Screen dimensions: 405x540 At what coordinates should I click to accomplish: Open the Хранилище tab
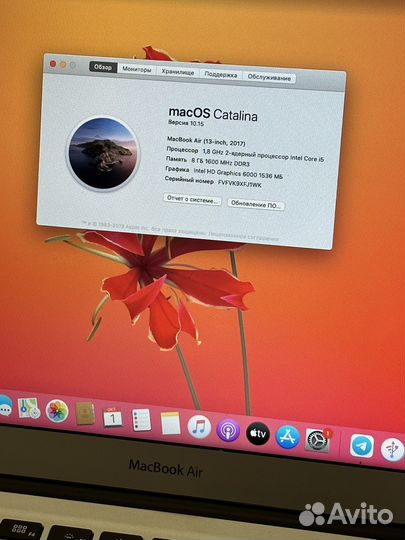click(178, 72)
